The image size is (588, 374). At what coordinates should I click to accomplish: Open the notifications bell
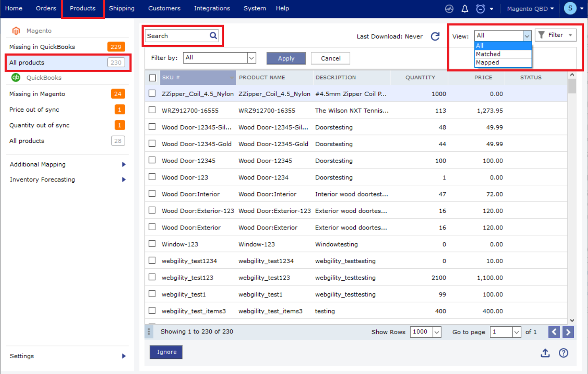pyautogui.click(x=465, y=8)
